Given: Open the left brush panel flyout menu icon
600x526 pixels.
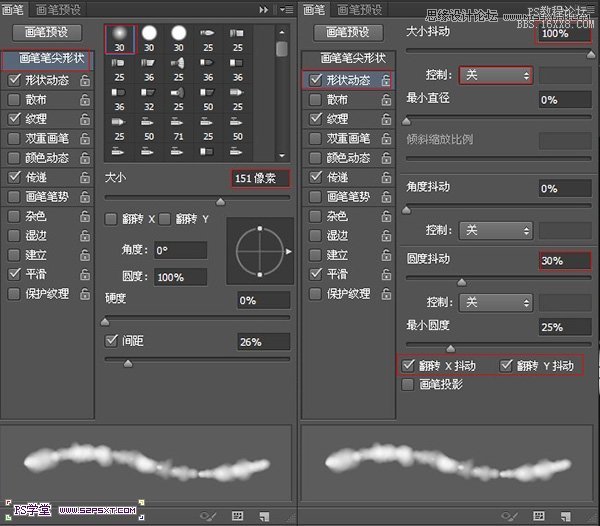Looking at the screenshot, I should [286, 10].
